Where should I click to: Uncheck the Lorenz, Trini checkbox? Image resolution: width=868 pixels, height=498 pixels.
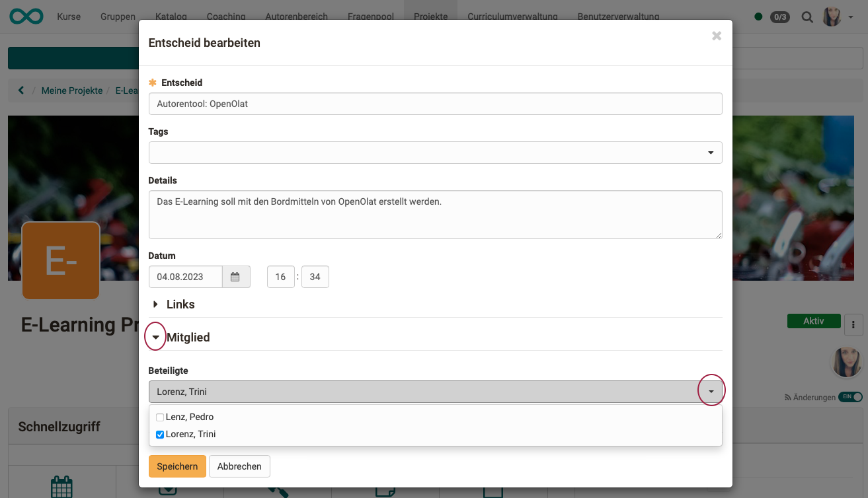coord(159,435)
